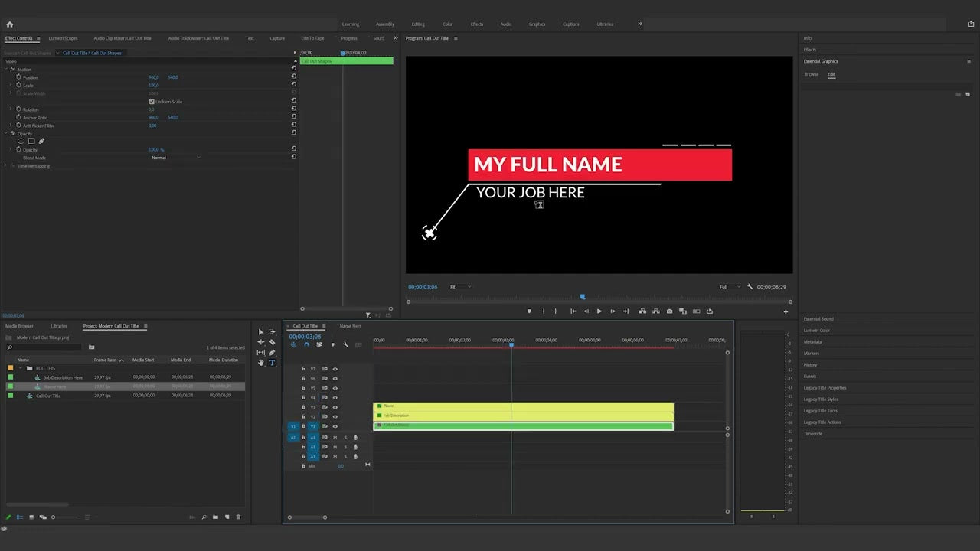Hide the V7 track with its eye toggle
980x551 pixels.
[335, 369]
